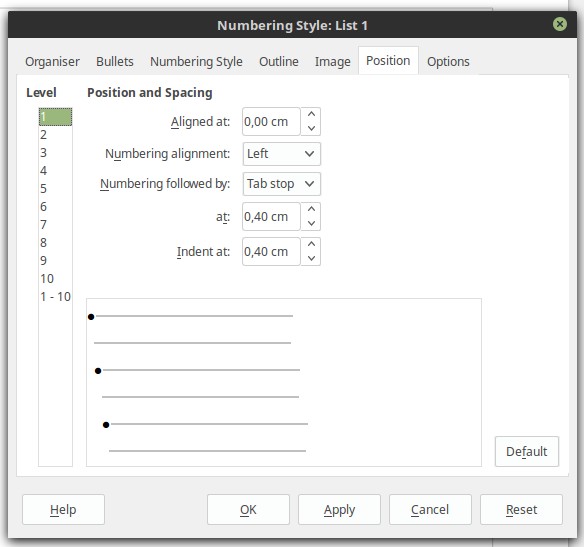Select level 2 in Level list
This screenshot has width=584, height=547.
tap(55, 134)
